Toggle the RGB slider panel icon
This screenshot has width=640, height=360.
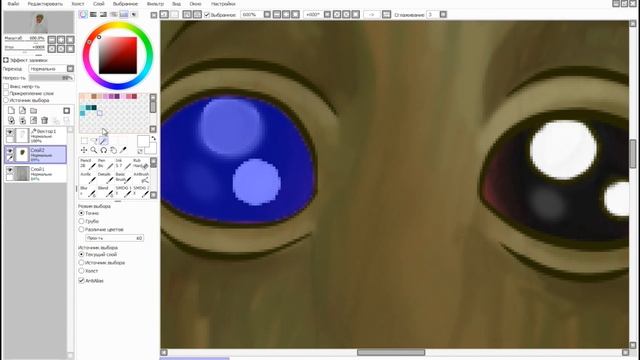click(93, 14)
